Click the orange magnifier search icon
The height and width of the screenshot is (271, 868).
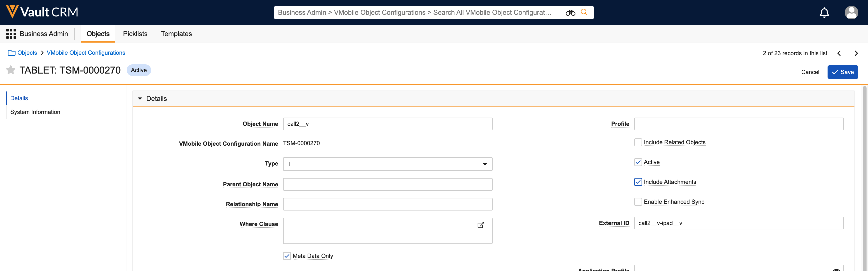click(x=584, y=12)
